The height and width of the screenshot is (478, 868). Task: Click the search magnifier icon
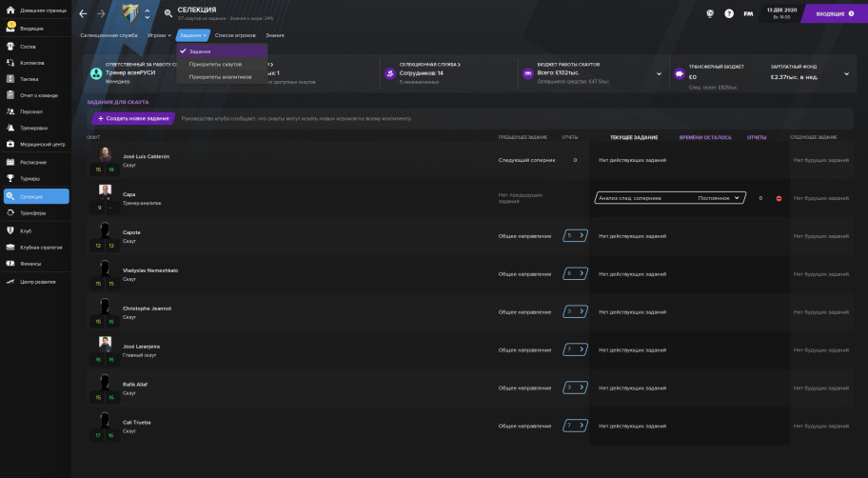coord(168,13)
